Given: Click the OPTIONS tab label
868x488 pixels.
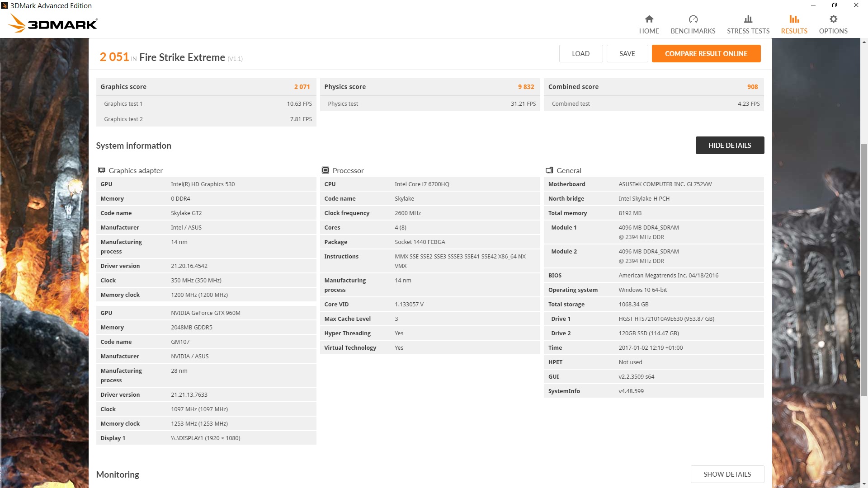Looking at the screenshot, I should 833,31.
